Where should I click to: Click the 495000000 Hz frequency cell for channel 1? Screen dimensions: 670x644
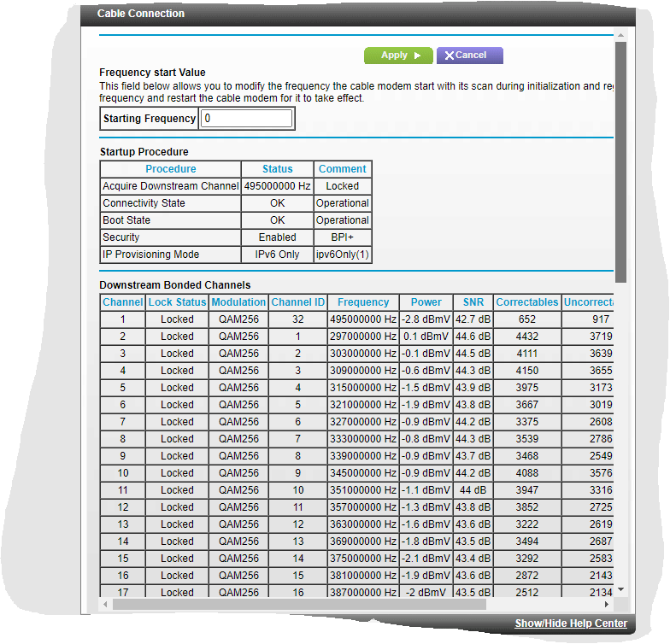coord(362,319)
